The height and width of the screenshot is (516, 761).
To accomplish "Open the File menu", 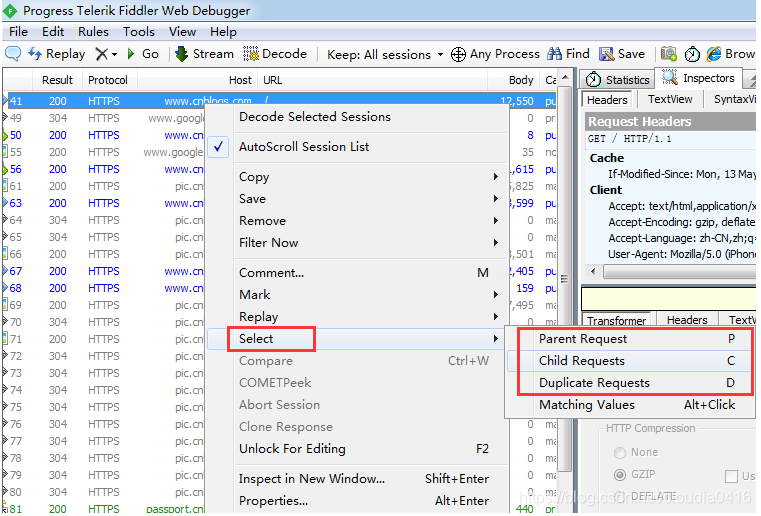I will click(18, 32).
